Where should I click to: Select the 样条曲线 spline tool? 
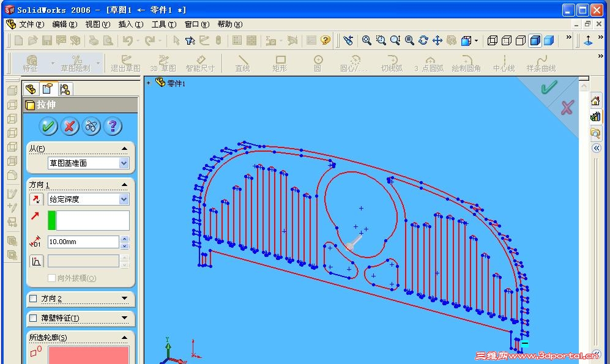tap(541, 64)
